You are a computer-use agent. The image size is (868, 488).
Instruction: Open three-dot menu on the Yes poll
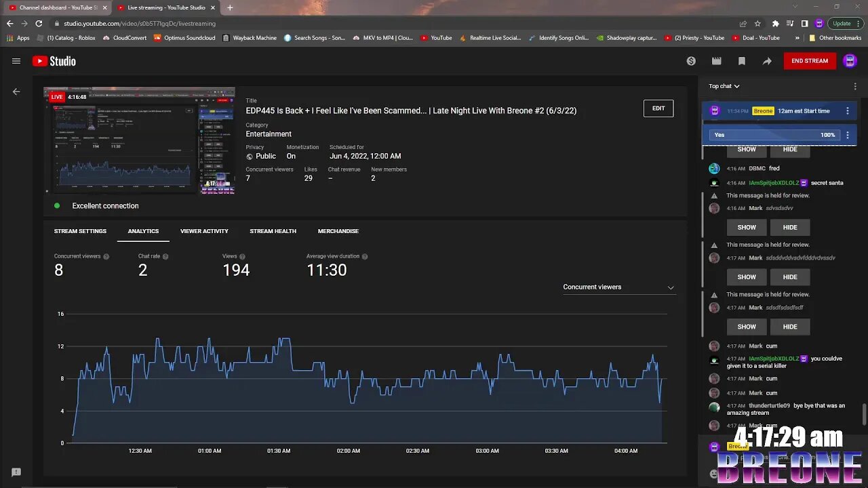pos(847,135)
